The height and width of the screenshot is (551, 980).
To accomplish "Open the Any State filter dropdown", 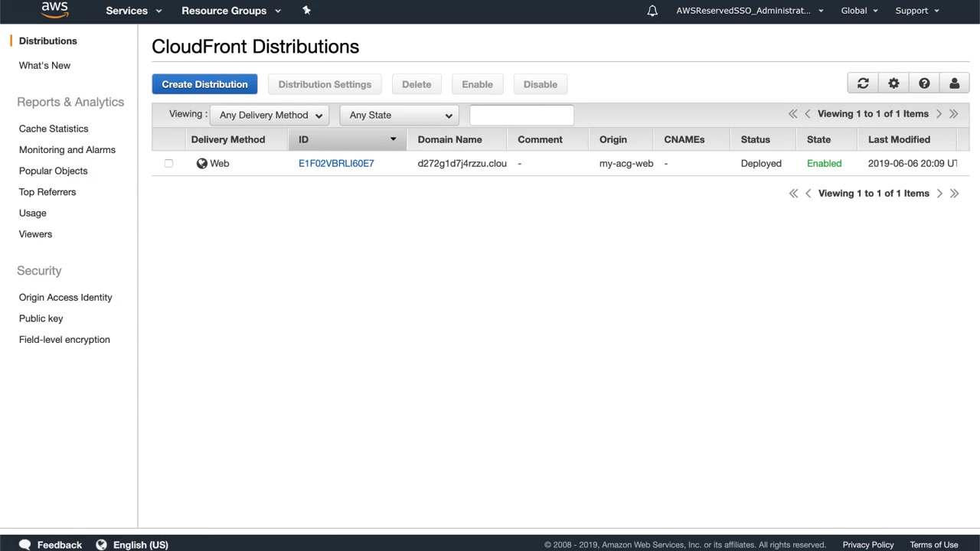I will tap(400, 115).
